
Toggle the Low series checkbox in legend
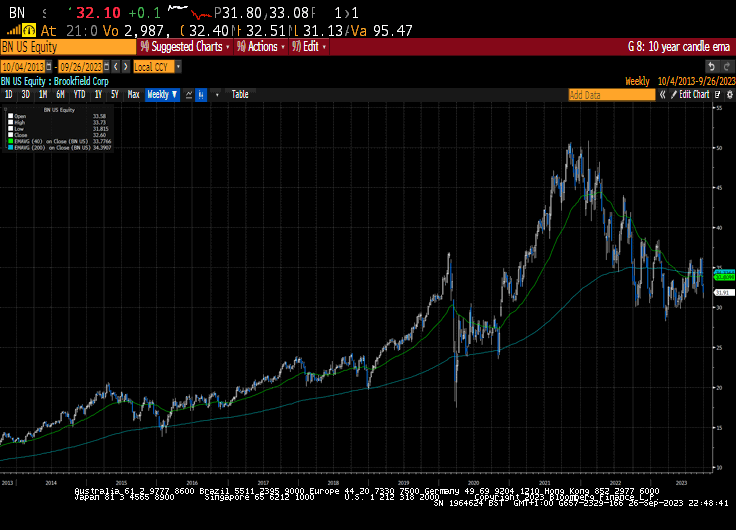[x=10, y=128]
